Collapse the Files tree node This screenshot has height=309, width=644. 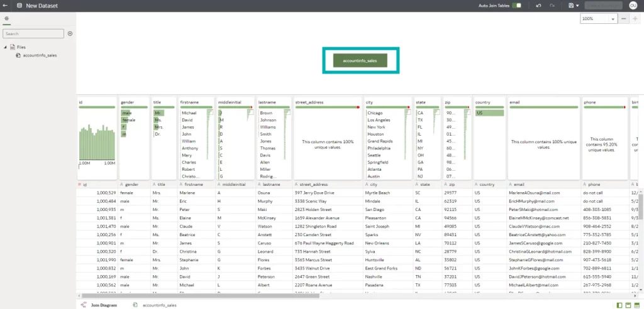point(6,46)
